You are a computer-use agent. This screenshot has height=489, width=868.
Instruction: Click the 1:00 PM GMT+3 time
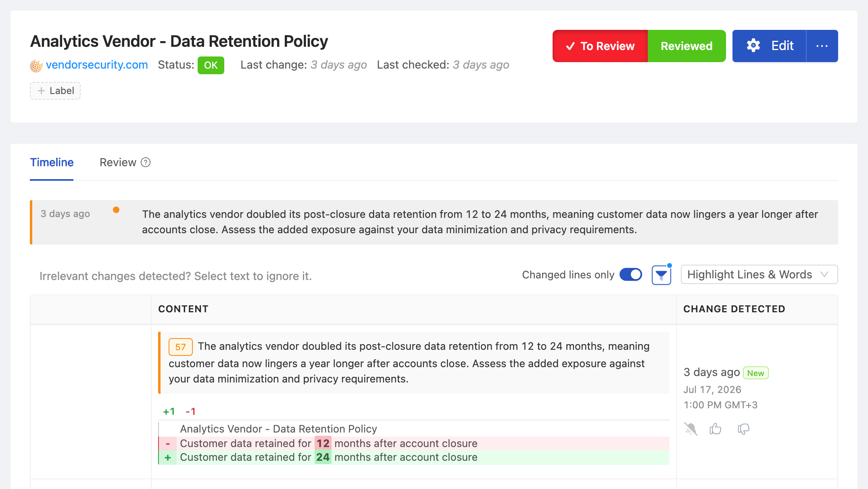720,405
